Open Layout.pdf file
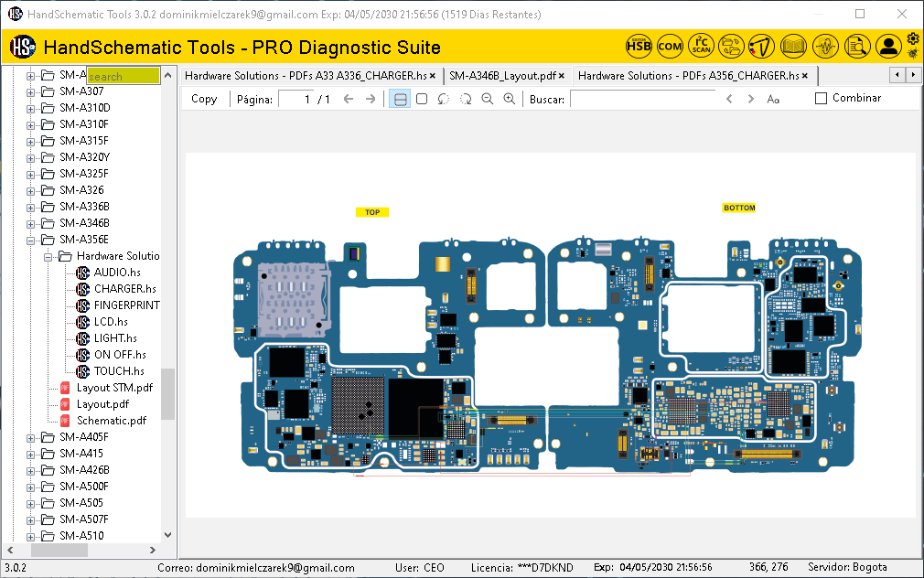The width and height of the screenshot is (924, 578). click(102, 404)
